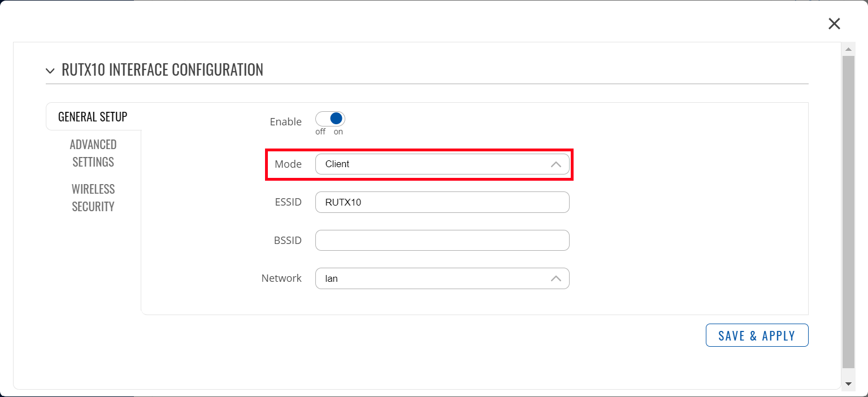
Task: Click the chevron arrow in Network field
Action: click(556, 278)
